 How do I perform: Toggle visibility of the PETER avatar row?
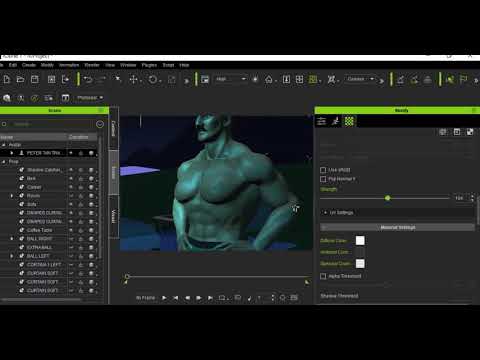71,153
